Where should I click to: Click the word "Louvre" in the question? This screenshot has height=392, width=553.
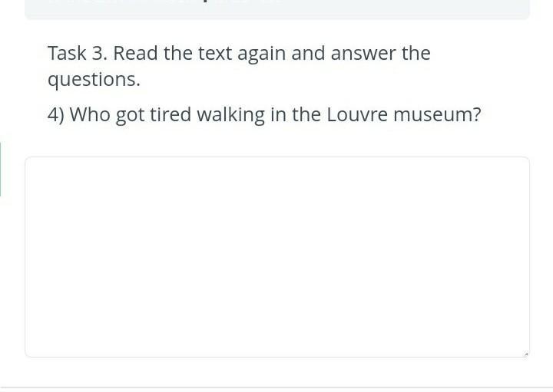point(357,115)
